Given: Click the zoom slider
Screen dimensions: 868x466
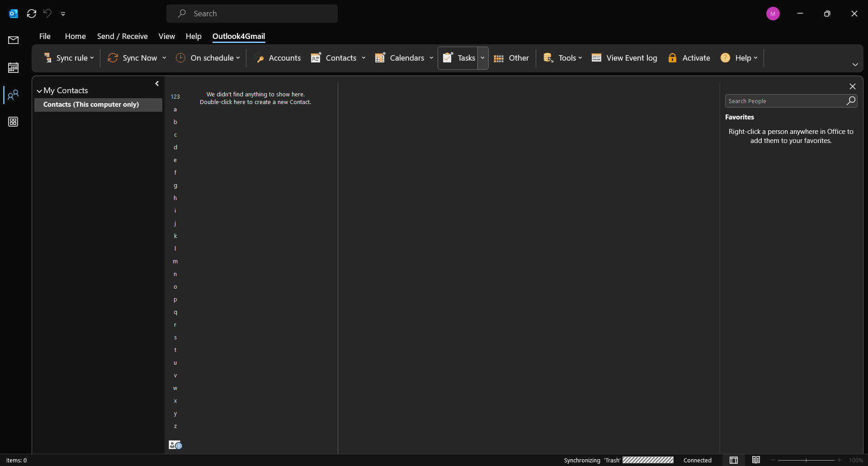Looking at the screenshot, I should (806, 460).
